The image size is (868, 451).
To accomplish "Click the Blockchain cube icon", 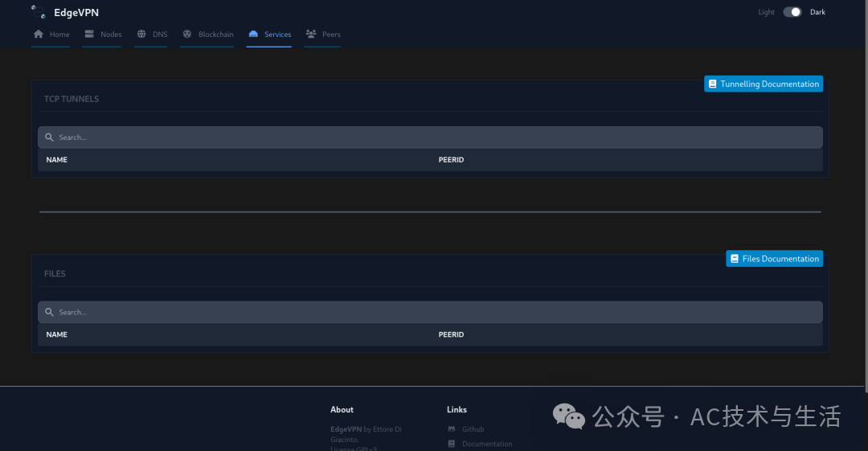I will coord(187,35).
